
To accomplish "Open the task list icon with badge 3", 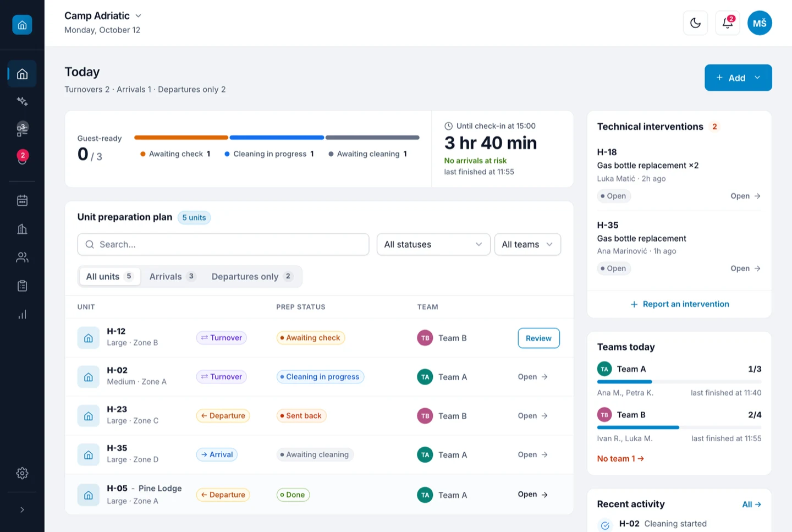I will (x=22, y=129).
